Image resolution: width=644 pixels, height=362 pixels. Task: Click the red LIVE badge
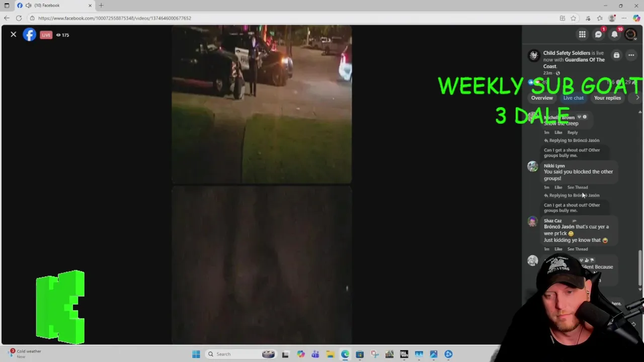click(x=46, y=35)
